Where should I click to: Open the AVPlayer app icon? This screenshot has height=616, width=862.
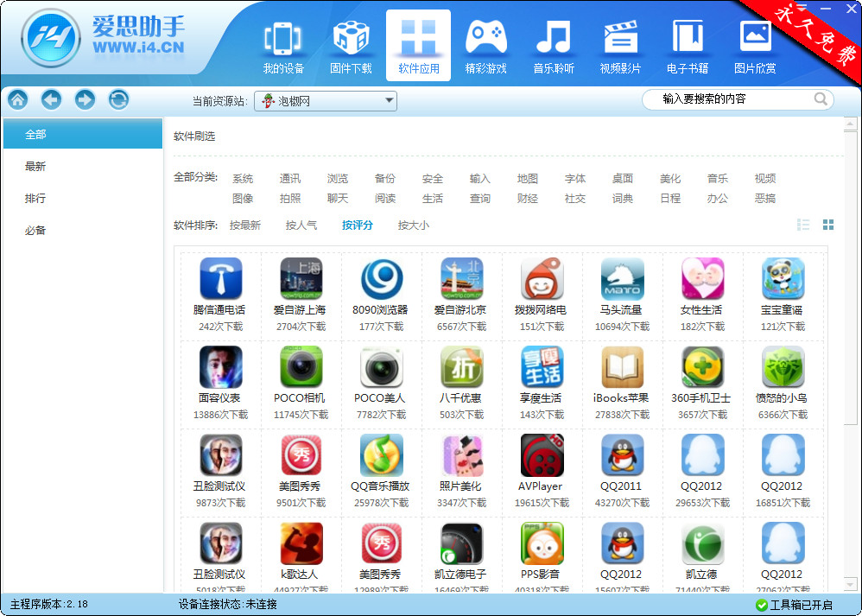pos(542,454)
